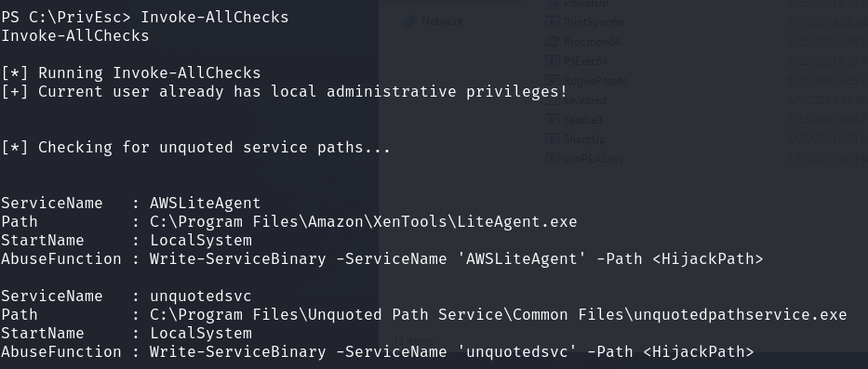Click '[*] Checking for unquoted service paths...'
The height and width of the screenshot is (369, 868).
[x=196, y=147]
